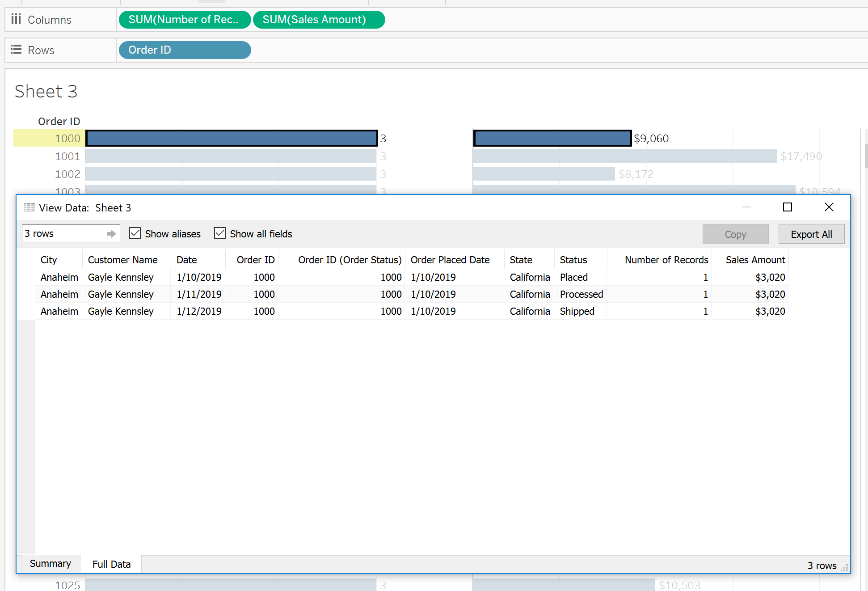868x591 pixels.
Task: Click the window resize grip in dialog corner
Action: click(844, 568)
